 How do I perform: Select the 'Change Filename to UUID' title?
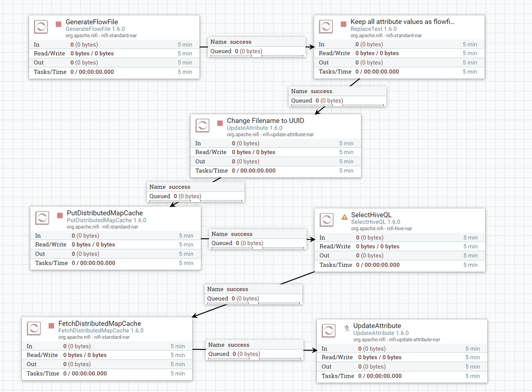(265, 120)
